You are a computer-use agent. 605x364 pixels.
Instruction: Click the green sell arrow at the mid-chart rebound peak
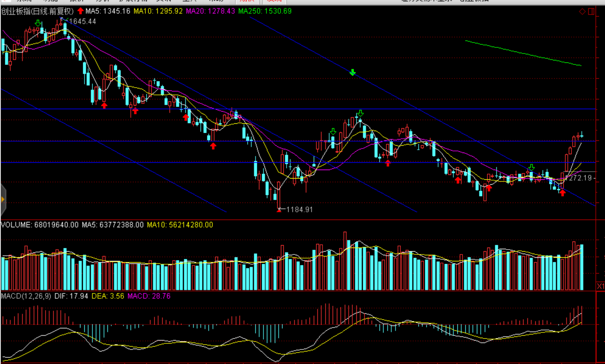pyautogui.click(x=360, y=113)
